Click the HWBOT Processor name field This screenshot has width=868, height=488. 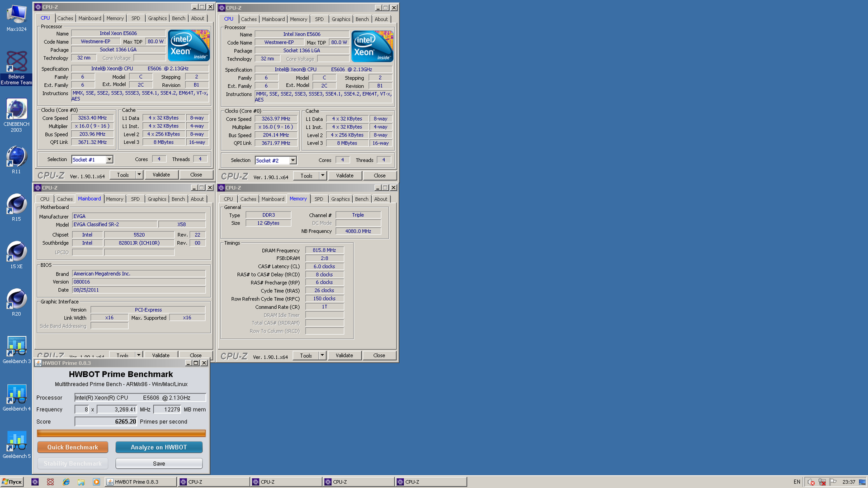coord(140,398)
